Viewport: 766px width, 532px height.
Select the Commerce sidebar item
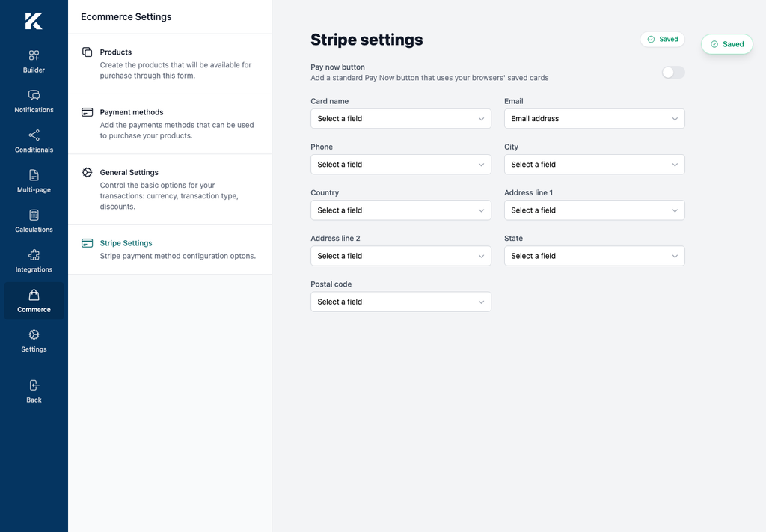pos(34,301)
